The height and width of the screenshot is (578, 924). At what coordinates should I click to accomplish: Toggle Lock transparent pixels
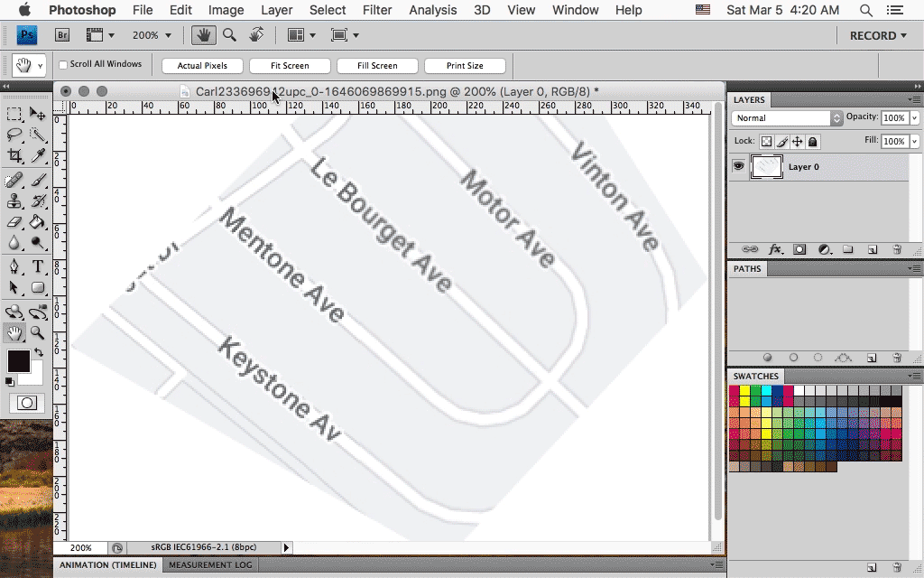[x=766, y=142]
